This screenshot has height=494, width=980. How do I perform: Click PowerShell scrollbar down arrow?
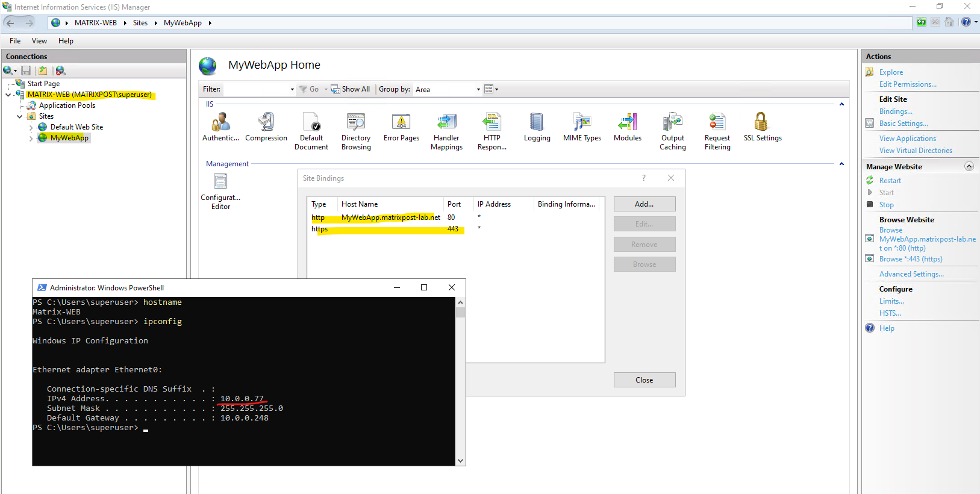coord(460,461)
